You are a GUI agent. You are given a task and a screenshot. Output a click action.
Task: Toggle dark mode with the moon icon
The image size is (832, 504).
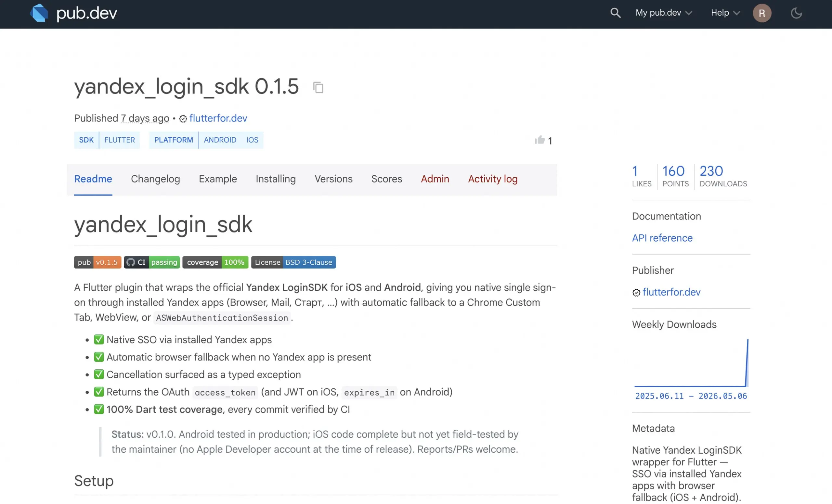[x=796, y=13]
